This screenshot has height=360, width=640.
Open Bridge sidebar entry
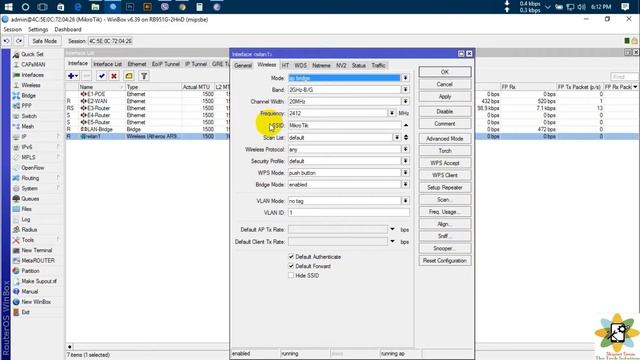click(28, 96)
